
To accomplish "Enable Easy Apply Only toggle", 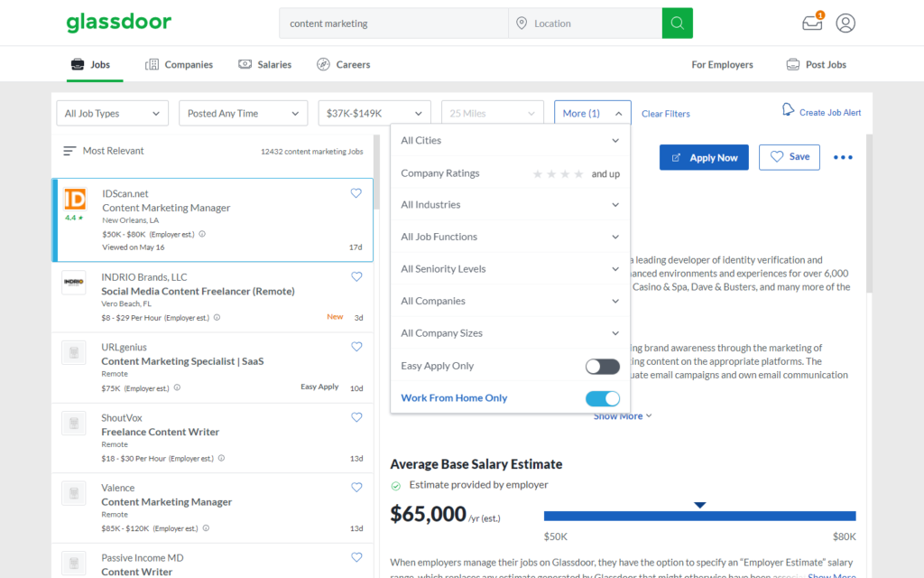I will pos(602,367).
